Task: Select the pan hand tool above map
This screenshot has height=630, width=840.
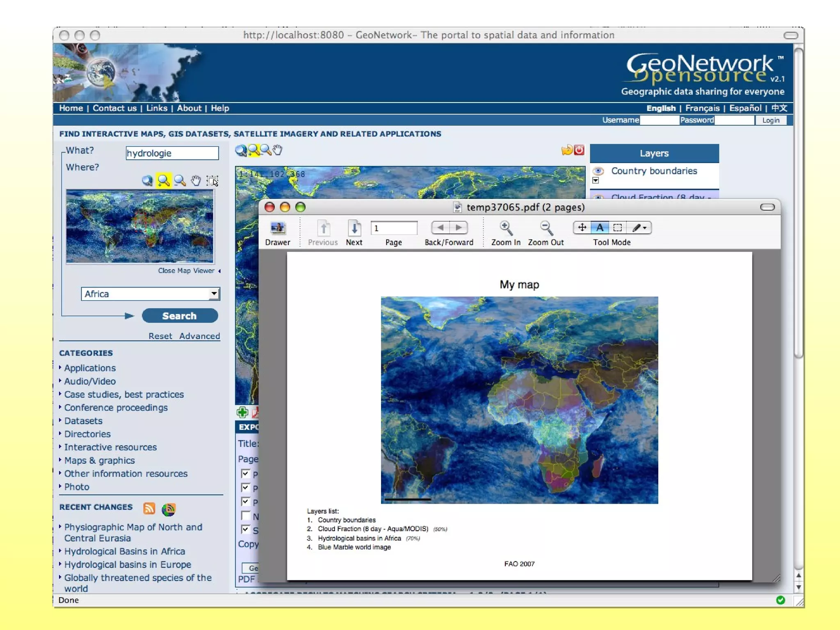Action: (x=278, y=150)
